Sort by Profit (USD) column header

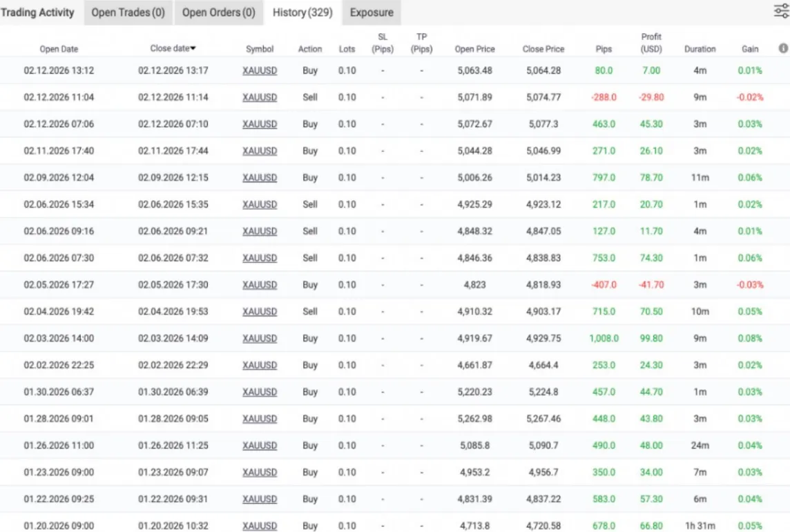click(651, 43)
